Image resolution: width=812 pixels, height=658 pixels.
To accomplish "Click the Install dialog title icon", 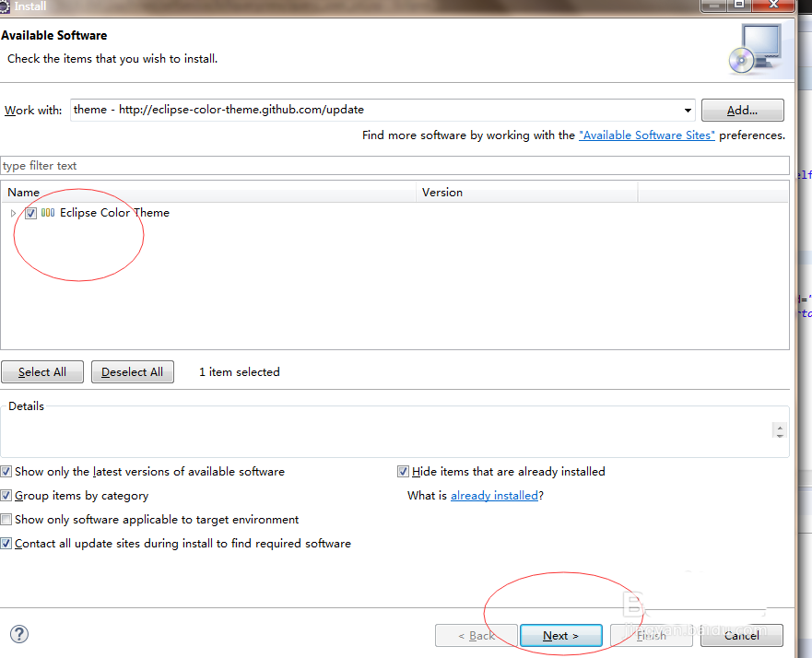I will 4,6.
